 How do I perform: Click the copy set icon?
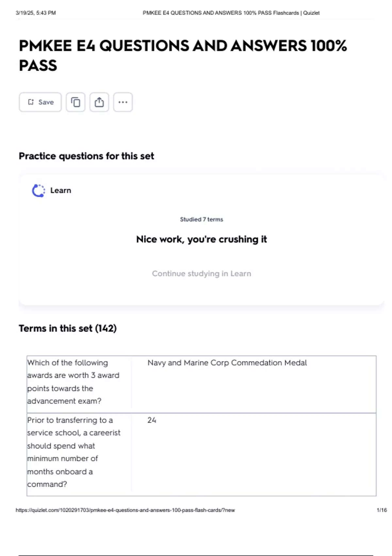75,102
